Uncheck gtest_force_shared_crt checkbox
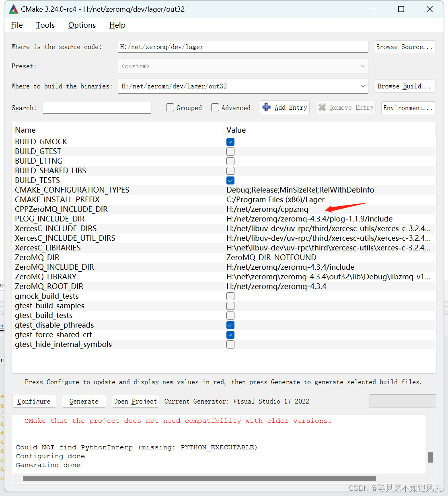The width and height of the screenshot is (448, 496). click(x=230, y=335)
